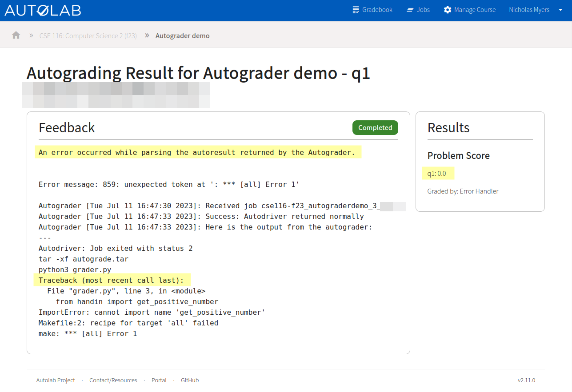Screen dimensions: 572x392
Task: Click the v2.11.0 version text
Action: (526, 380)
